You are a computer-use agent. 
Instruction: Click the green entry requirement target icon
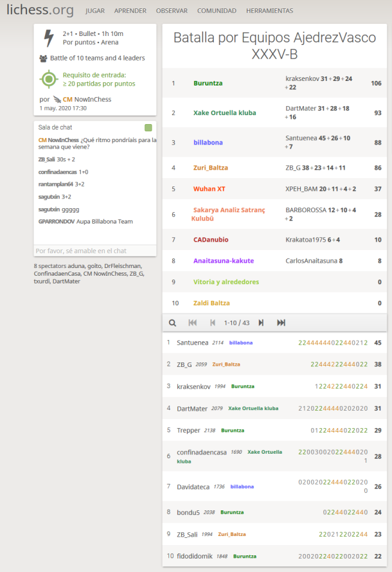click(x=48, y=79)
